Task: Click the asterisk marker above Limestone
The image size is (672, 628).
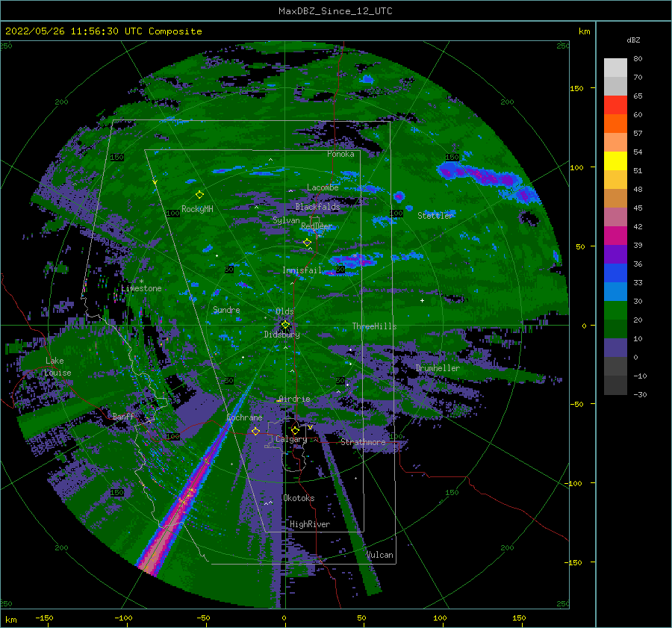Action: 141,282
